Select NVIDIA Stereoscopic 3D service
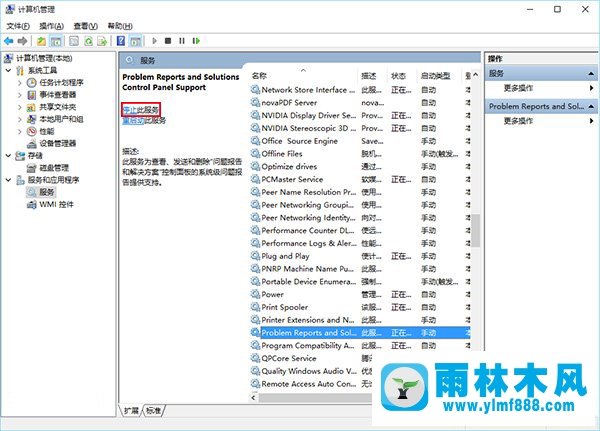The image size is (600, 431). point(360,128)
